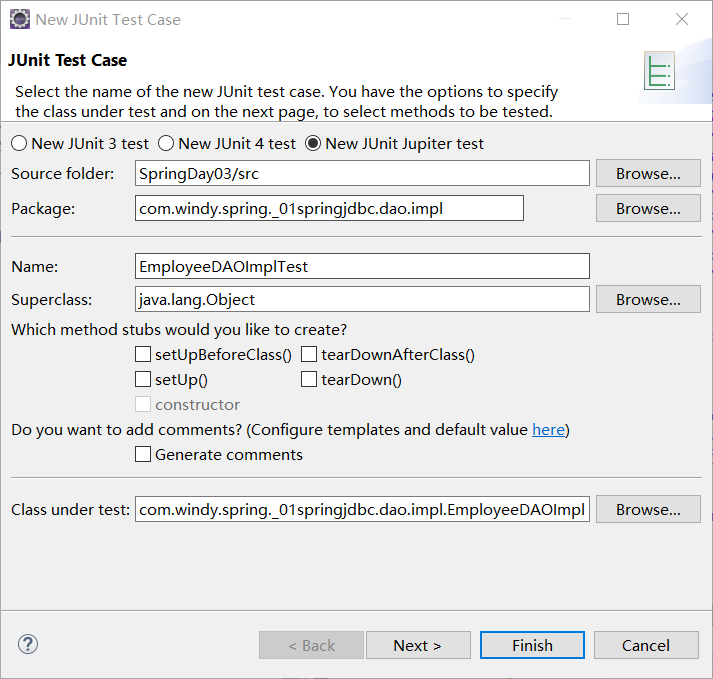Browse for the Superclass

point(648,299)
